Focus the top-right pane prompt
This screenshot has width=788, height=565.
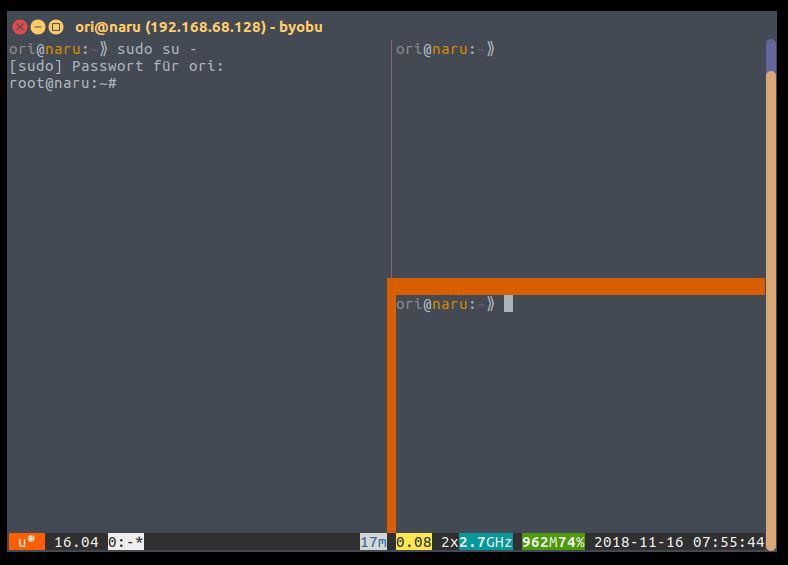click(445, 49)
